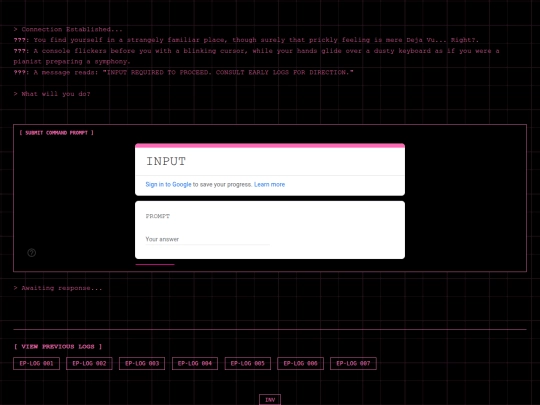
Task: Click the '> Connection Established...' line
Action: tap(68, 29)
